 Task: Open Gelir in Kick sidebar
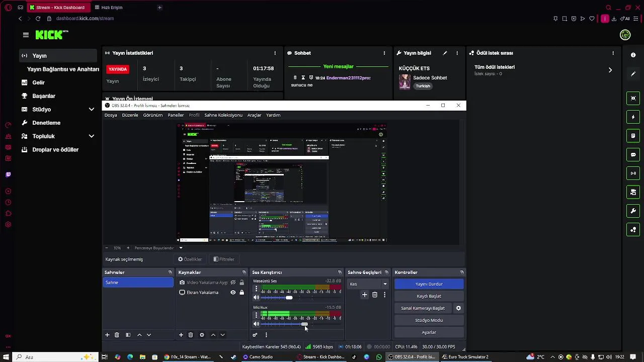point(38,82)
